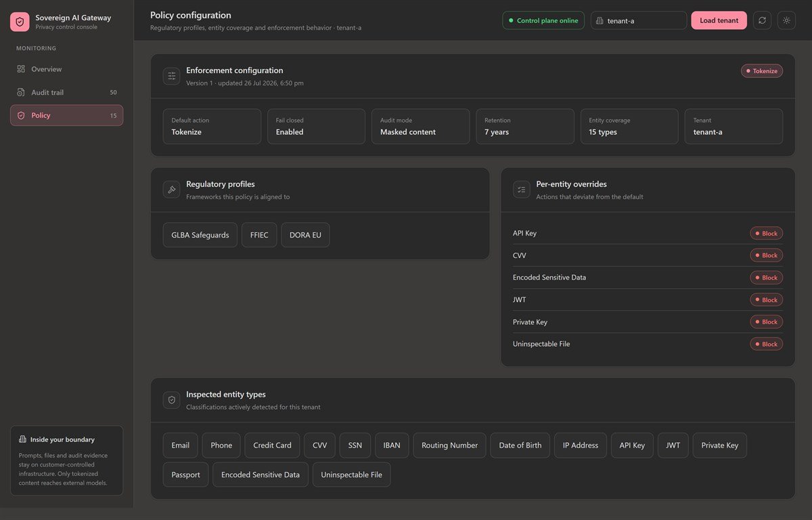812x520 pixels.
Task: Click the DORA EU profile chip
Action: pyautogui.click(x=305, y=235)
